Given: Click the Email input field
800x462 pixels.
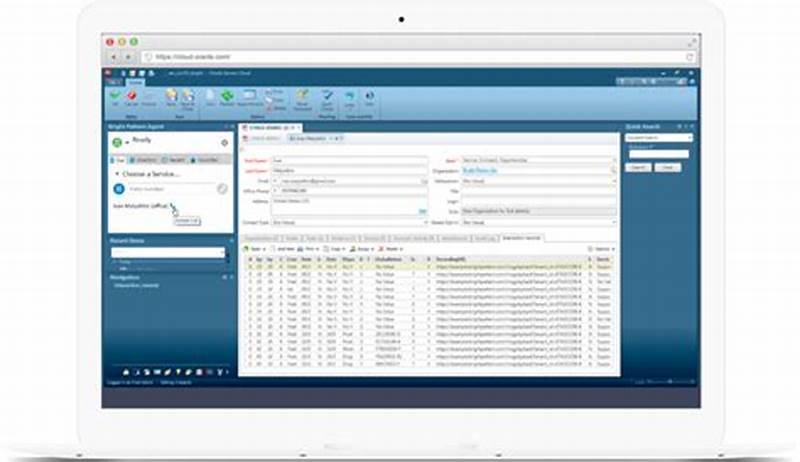Looking at the screenshot, I should [x=349, y=181].
